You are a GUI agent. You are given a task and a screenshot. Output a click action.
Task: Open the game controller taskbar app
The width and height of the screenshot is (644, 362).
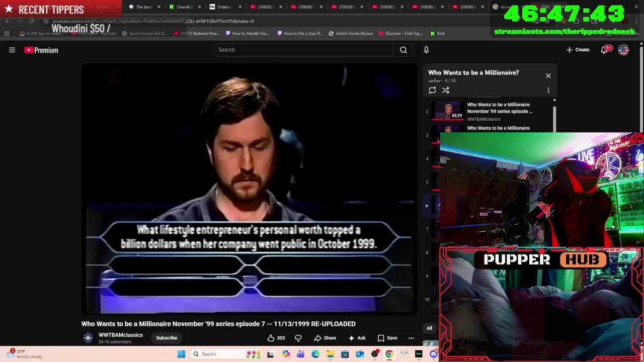(x=404, y=354)
